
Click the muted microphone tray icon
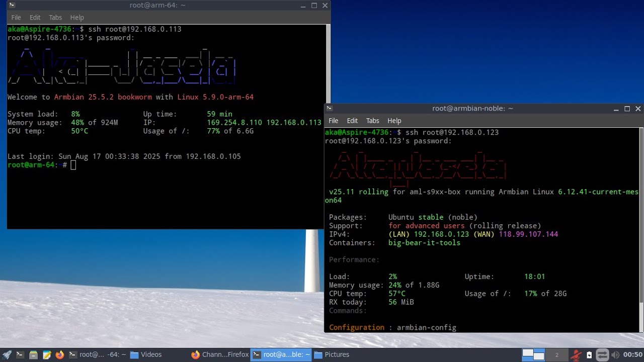click(577, 354)
